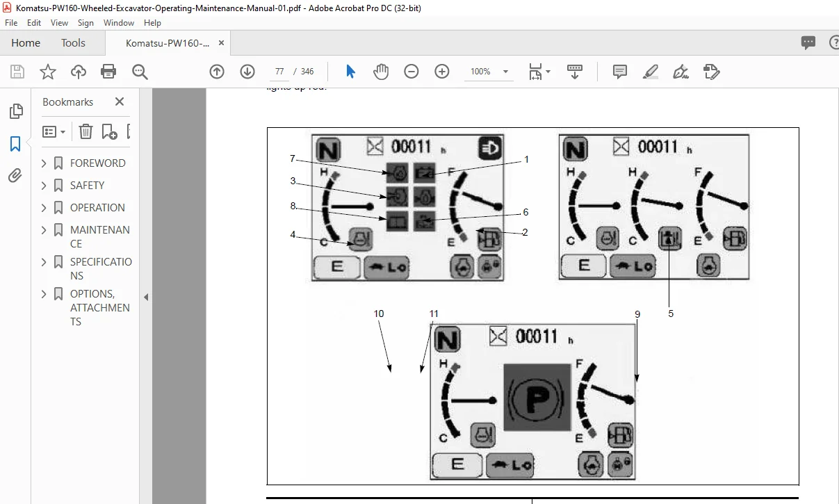Image resolution: width=839 pixels, height=504 pixels.
Task: Click the scrolling mode download-arrow icon
Action: [575, 72]
